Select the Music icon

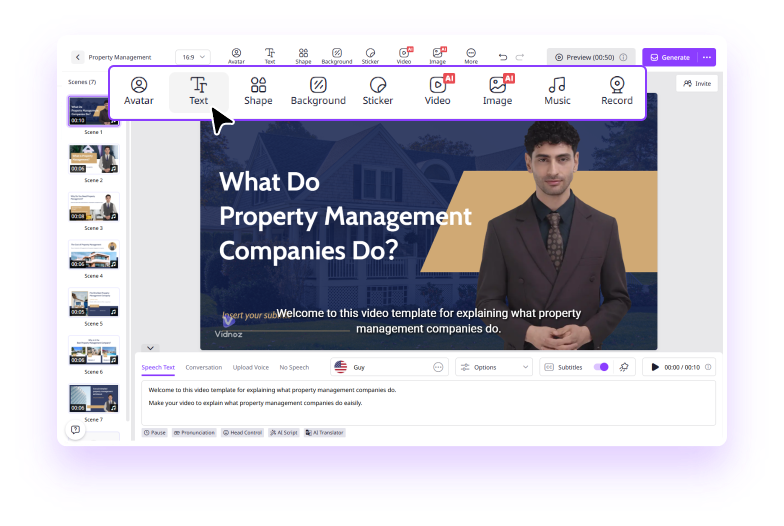pos(557,91)
